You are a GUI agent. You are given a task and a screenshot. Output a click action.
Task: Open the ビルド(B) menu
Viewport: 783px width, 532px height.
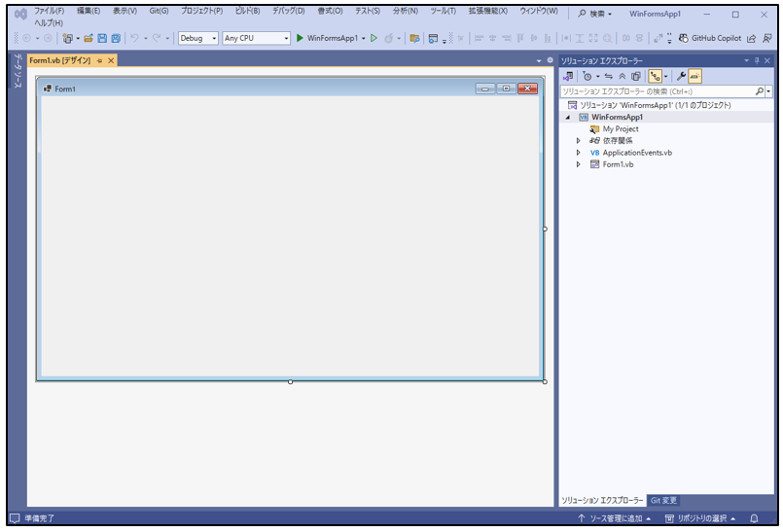[x=248, y=11]
